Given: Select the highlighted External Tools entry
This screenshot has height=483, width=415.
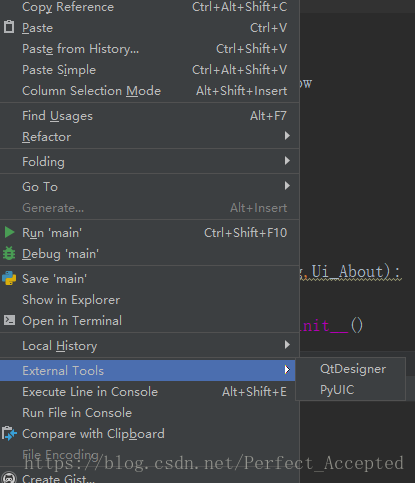Looking at the screenshot, I should pos(147,371).
